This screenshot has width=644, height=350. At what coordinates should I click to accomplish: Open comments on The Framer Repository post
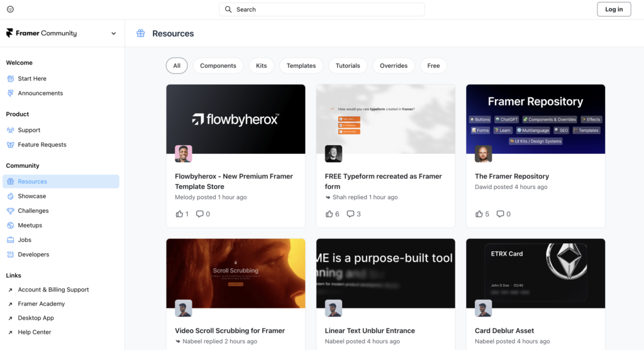(x=500, y=214)
